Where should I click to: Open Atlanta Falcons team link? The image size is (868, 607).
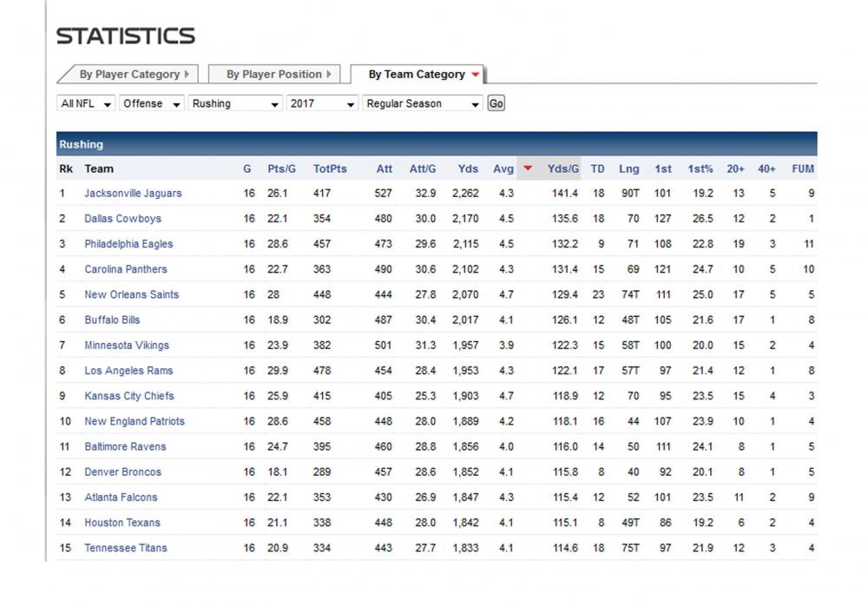pyautogui.click(x=121, y=498)
